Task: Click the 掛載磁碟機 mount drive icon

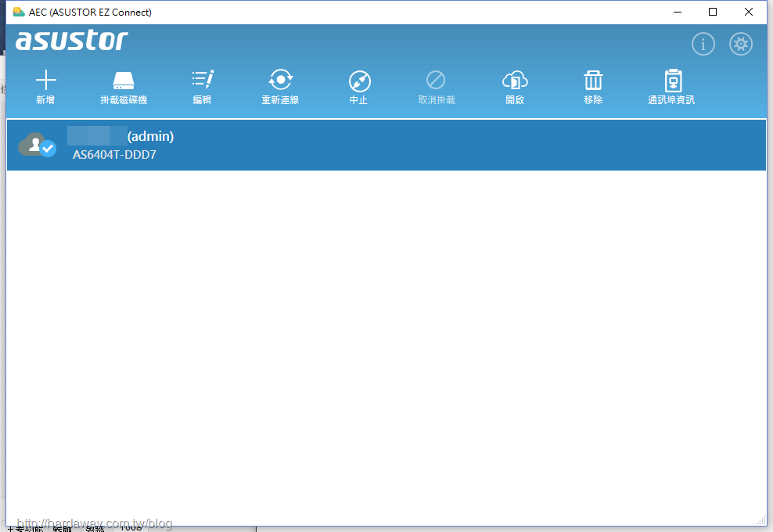Action: point(124,81)
